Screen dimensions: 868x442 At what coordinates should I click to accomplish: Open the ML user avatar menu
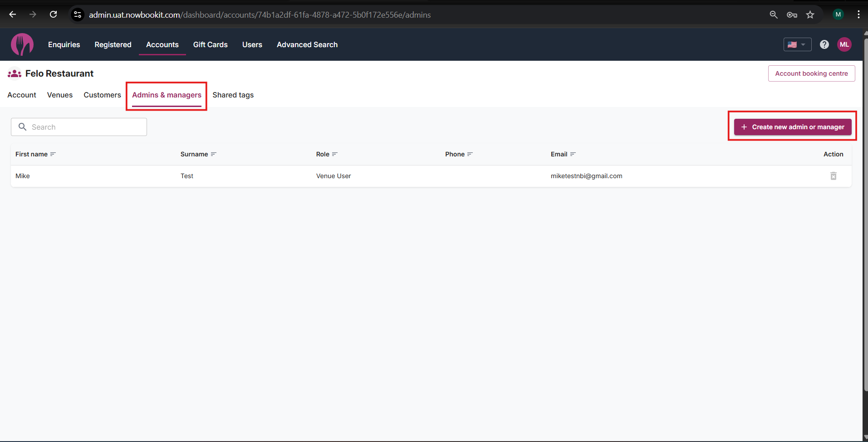(844, 44)
